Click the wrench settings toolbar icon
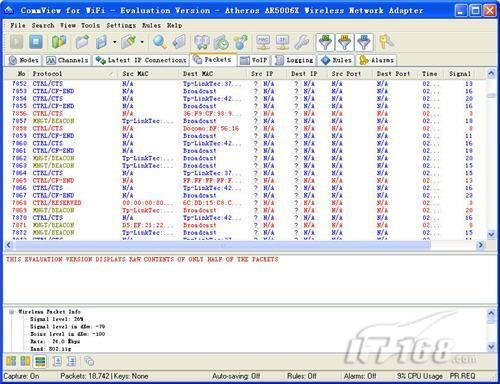Image resolution: width=500 pixels, height=384 pixels. pyautogui.click(x=302, y=42)
